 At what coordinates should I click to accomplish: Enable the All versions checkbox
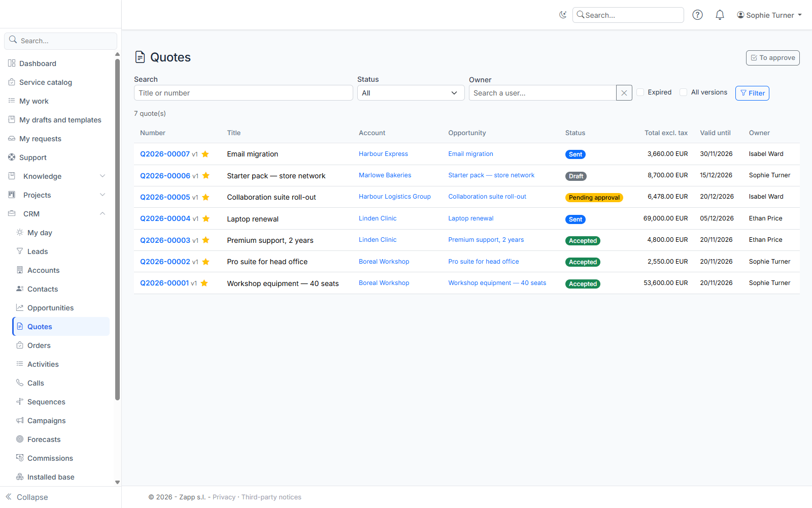point(684,92)
